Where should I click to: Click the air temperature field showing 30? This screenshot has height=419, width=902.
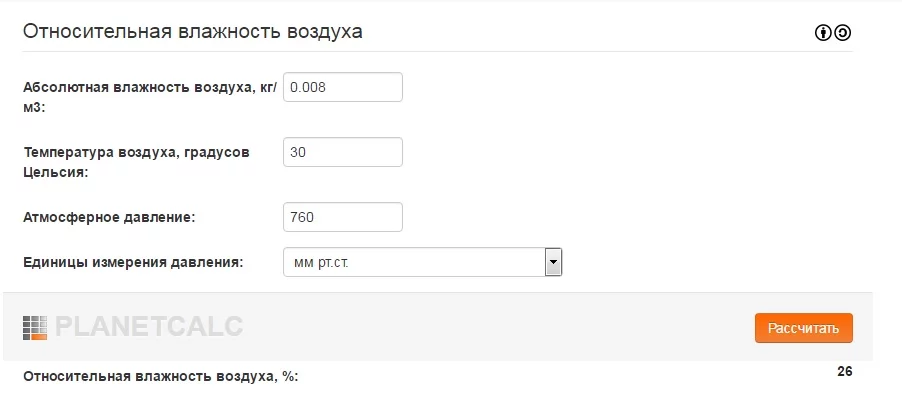point(343,152)
